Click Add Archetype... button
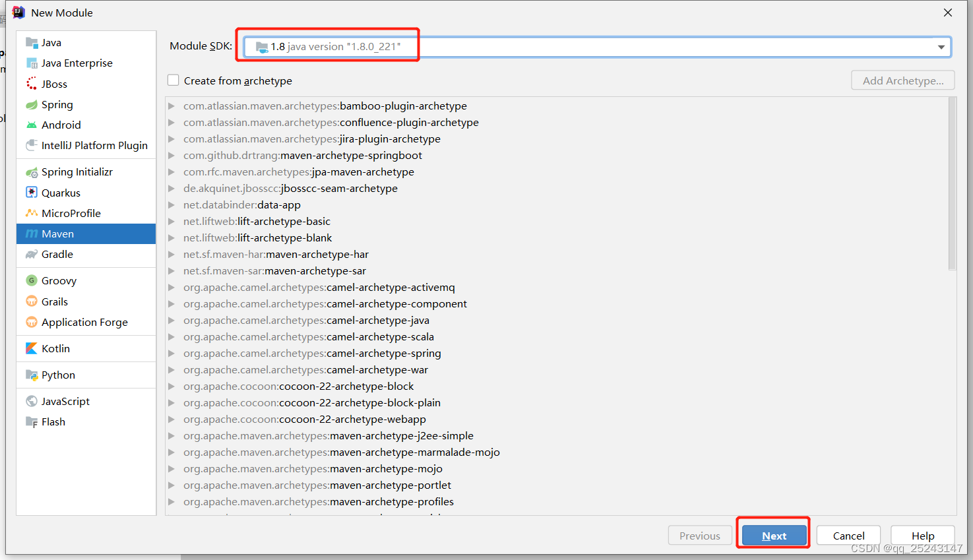973x560 pixels. [903, 80]
